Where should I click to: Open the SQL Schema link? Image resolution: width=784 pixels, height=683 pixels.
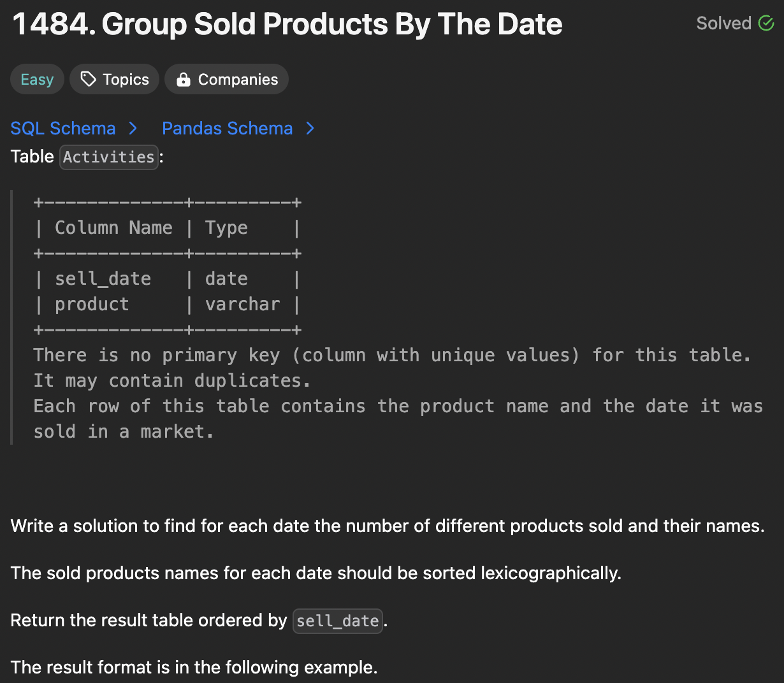click(63, 128)
